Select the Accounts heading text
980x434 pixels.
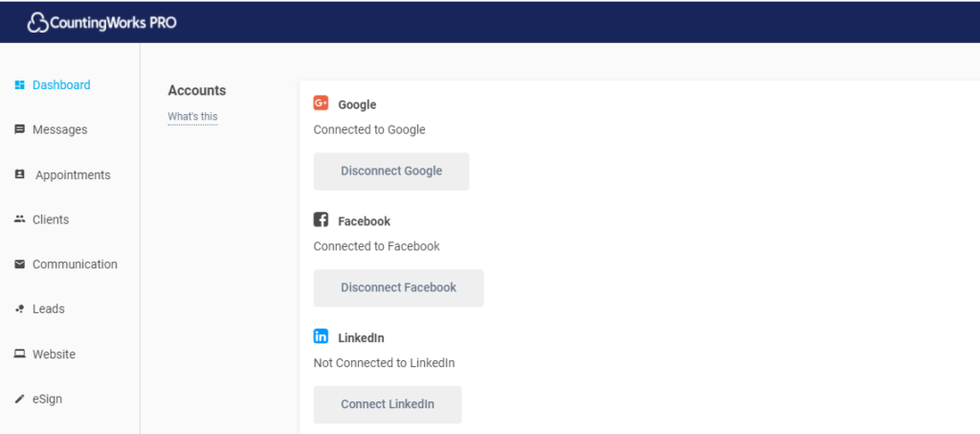click(197, 91)
